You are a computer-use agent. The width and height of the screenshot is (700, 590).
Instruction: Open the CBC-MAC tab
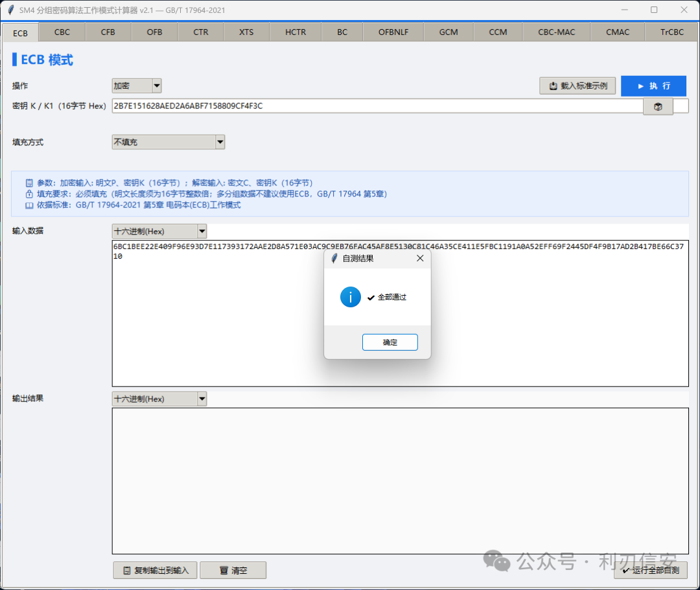(x=557, y=32)
